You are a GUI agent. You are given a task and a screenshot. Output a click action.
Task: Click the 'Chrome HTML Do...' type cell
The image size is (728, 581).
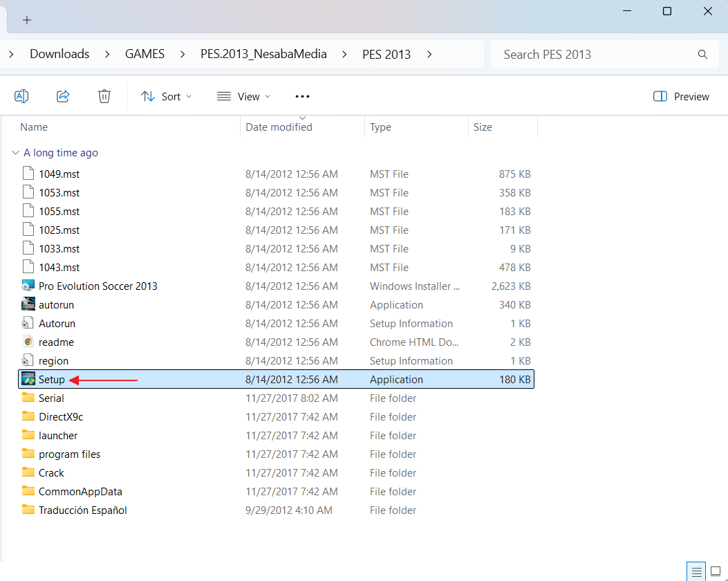(x=413, y=342)
